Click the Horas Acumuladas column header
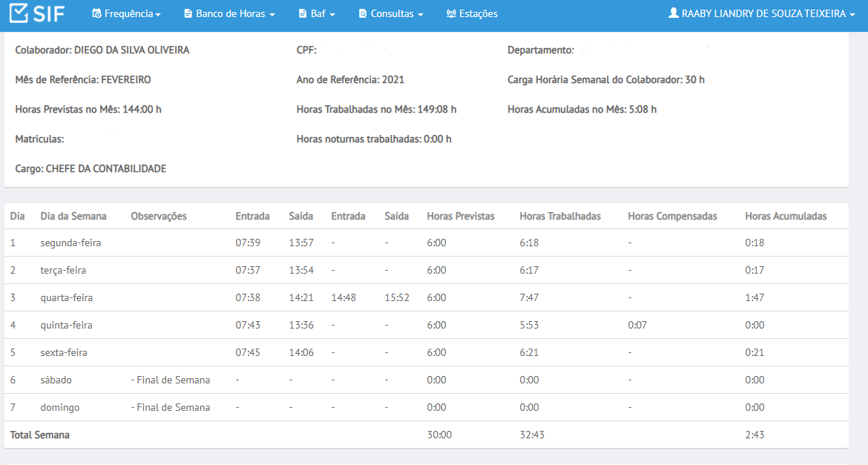The image size is (868, 465). click(786, 217)
